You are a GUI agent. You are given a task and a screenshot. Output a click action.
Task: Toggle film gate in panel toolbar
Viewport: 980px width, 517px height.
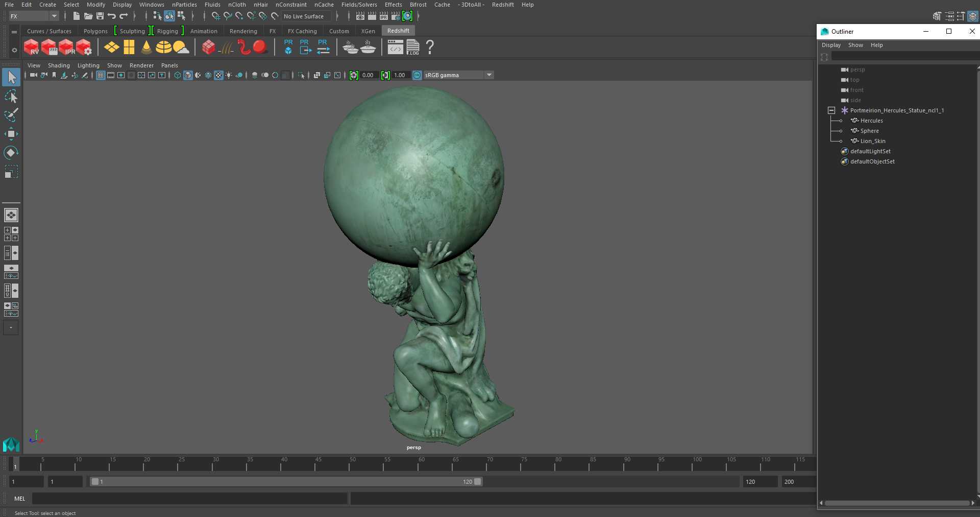(111, 75)
